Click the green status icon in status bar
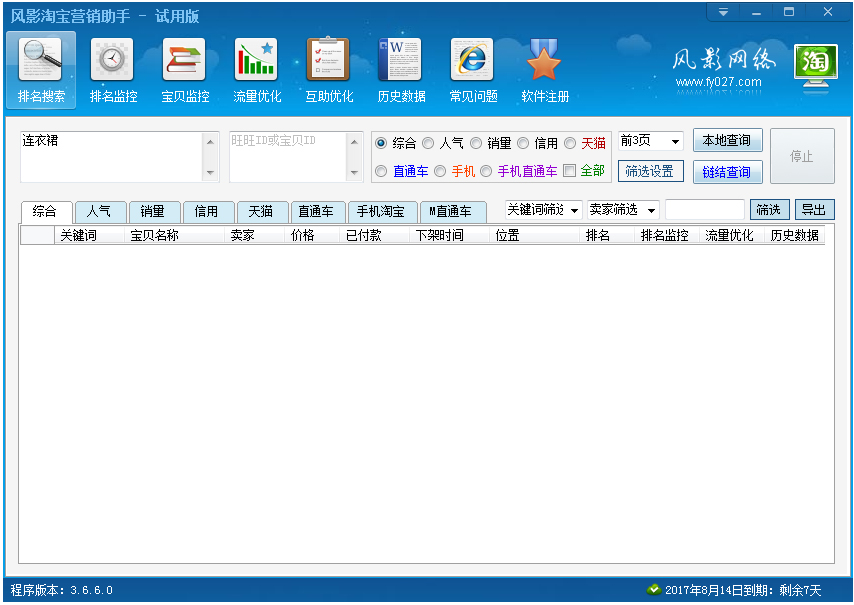The image size is (854, 605). tap(654, 589)
